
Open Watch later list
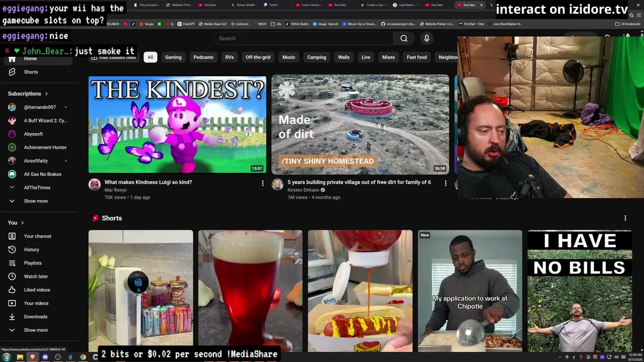tap(38, 277)
